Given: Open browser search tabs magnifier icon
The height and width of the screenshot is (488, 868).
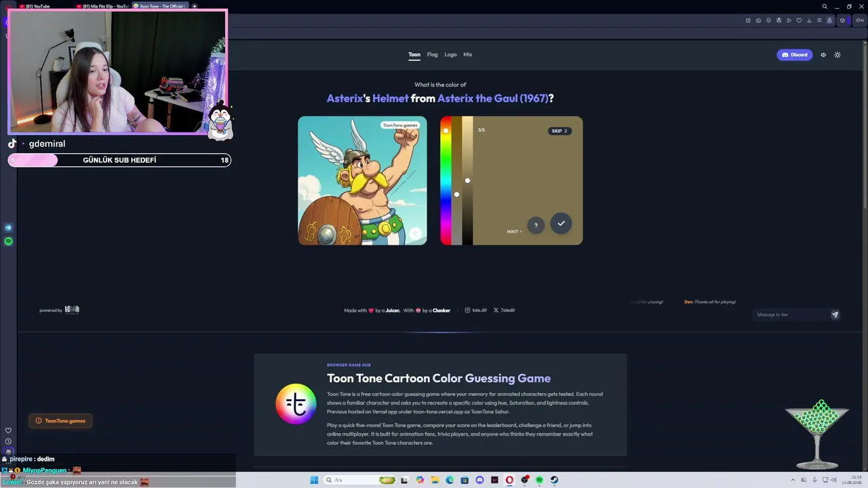Looking at the screenshot, I should [825, 6].
